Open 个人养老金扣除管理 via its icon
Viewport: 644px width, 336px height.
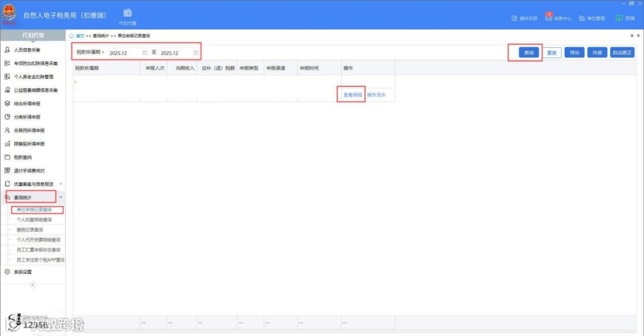[7, 76]
